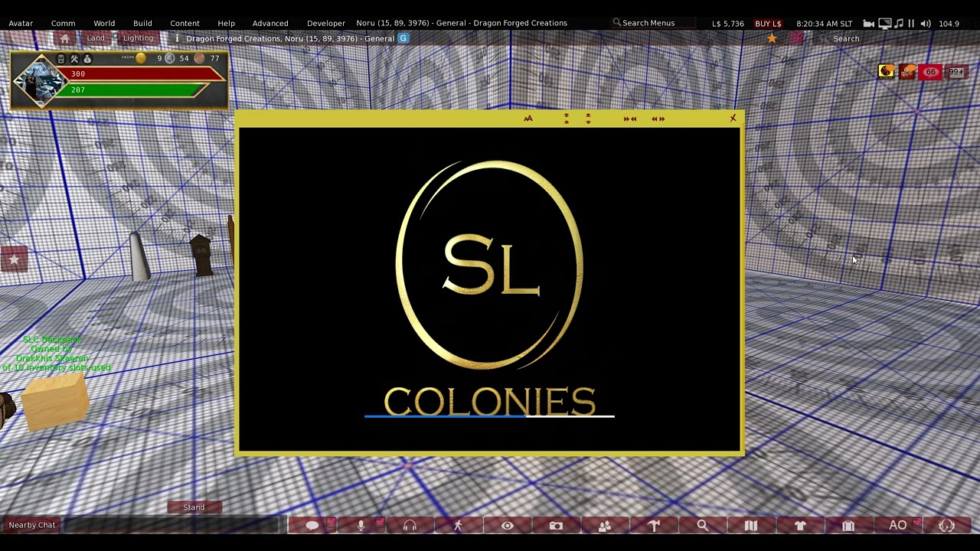Viewport: 980px width, 551px height.
Task: Toggle the chat speech bubble button
Action: pyautogui.click(x=312, y=526)
